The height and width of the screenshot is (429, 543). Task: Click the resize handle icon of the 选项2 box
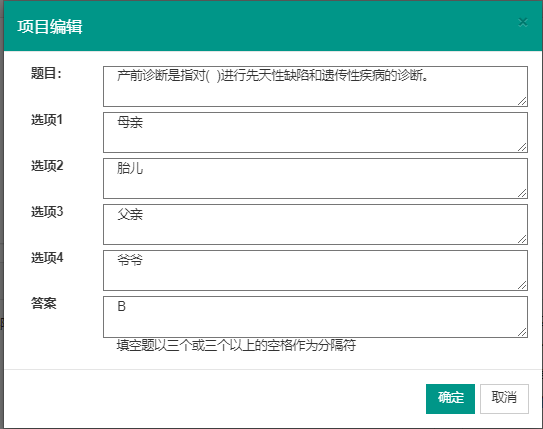point(522,193)
